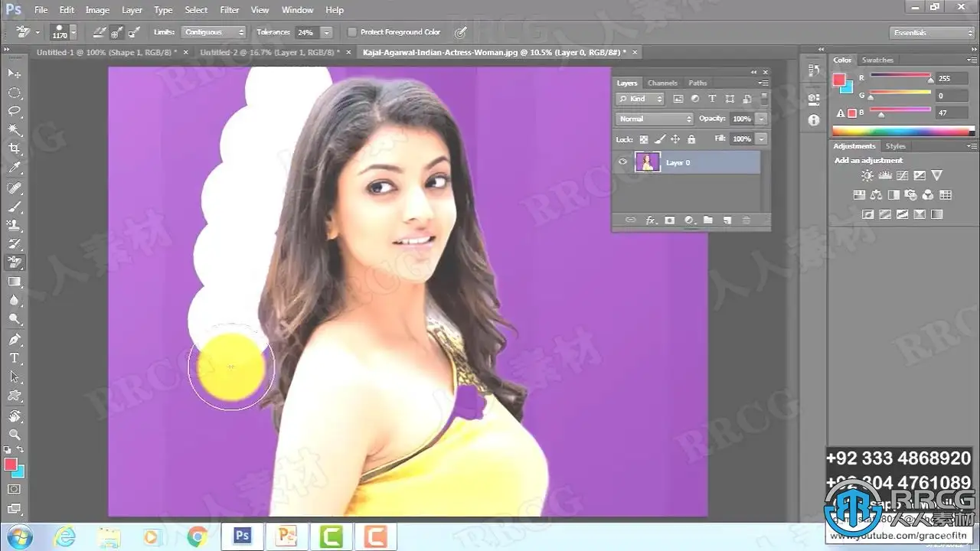The image size is (980, 551).
Task: Open the Normal blend mode dropdown
Action: click(655, 119)
